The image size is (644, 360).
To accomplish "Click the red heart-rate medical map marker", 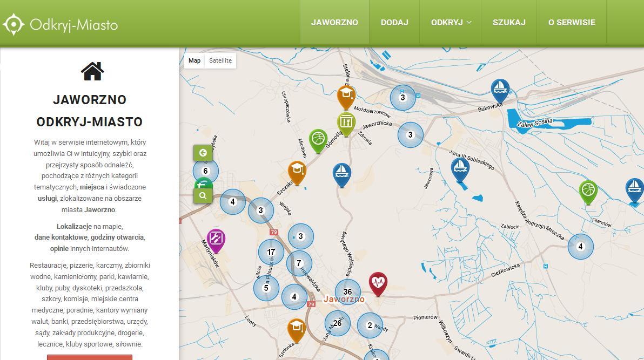I will point(378,282).
